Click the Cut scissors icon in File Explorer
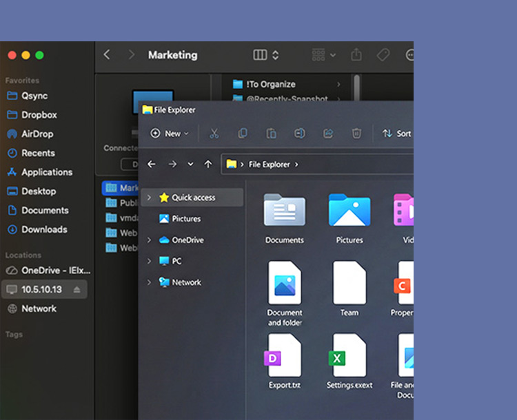517x420 pixels. tap(214, 134)
